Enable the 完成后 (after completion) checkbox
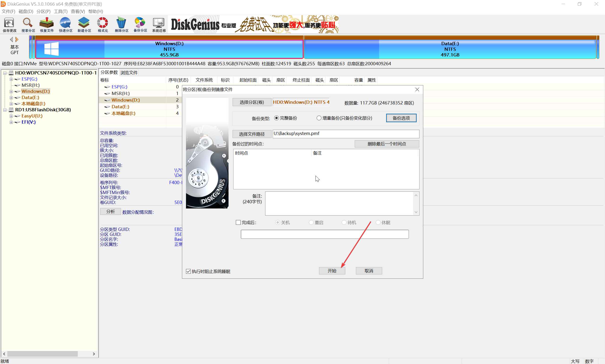 click(238, 222)
